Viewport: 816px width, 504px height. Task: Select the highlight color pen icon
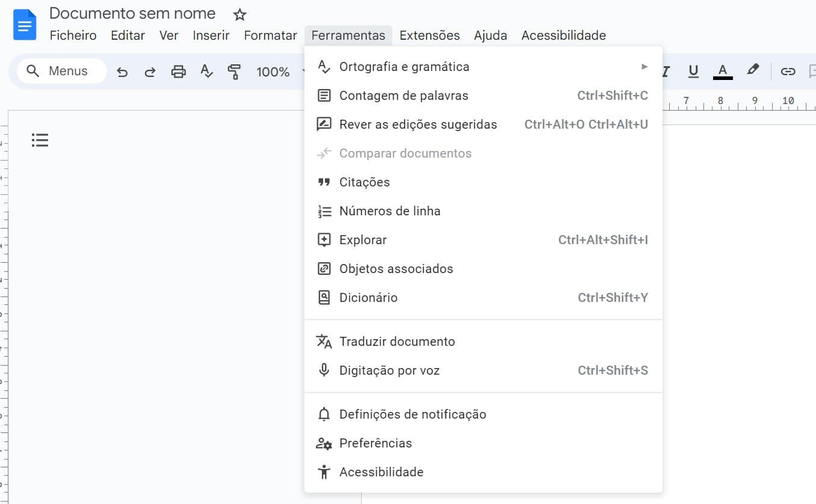tap(752, 70)
